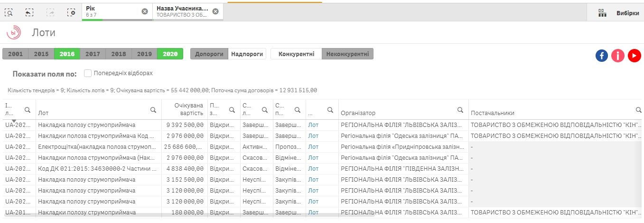Image resolution: width=644 pixels, height=223 pixels.
Task: Click the red info icon
Action: pyautogui.click(x=618, y=56)
